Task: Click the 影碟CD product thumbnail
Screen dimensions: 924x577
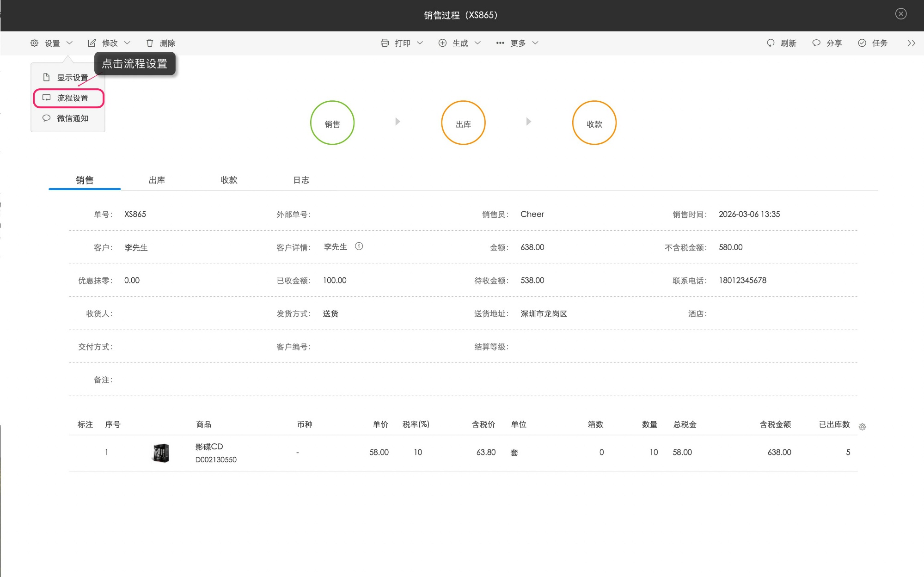Action: [x=161, y=453]
